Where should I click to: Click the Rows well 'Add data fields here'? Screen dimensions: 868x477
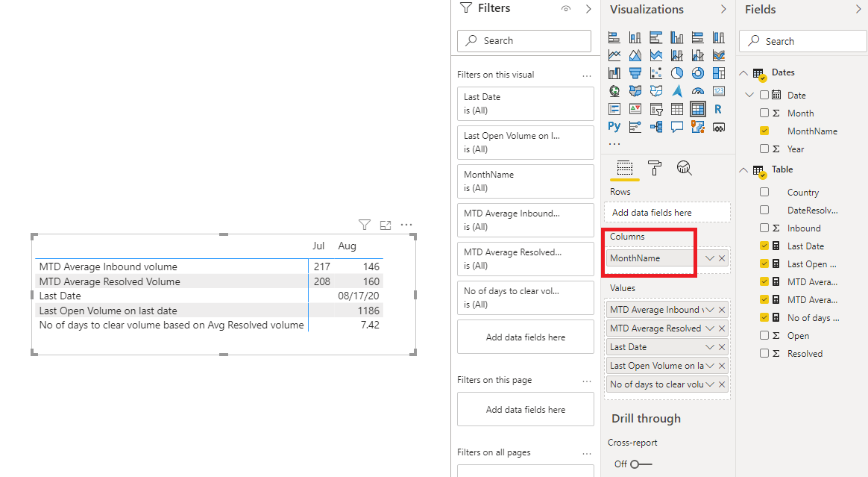coord(667,212)
